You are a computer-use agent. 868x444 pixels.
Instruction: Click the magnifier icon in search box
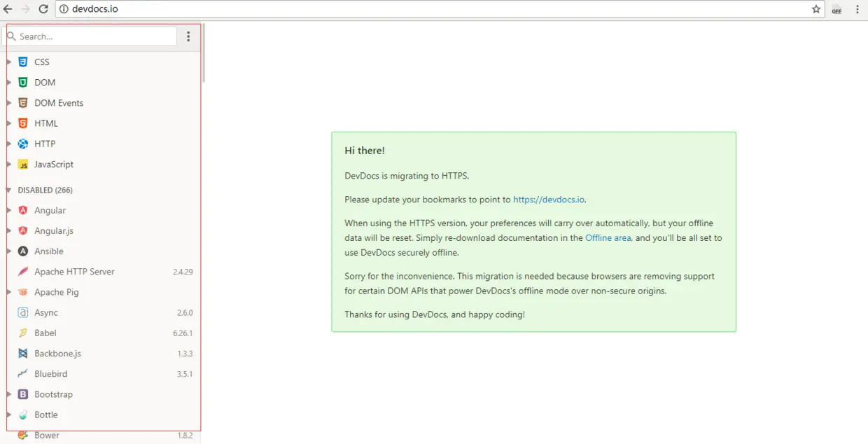11,36
